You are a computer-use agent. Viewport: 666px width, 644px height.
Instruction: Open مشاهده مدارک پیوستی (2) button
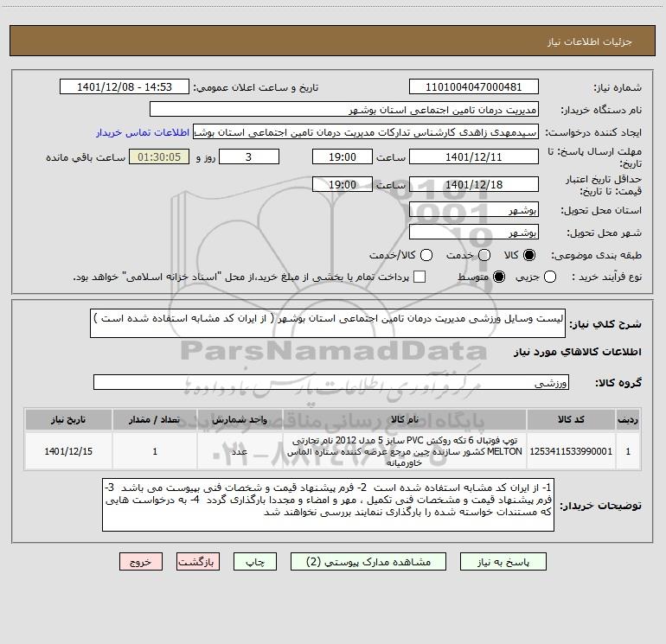tap(368, 562)
